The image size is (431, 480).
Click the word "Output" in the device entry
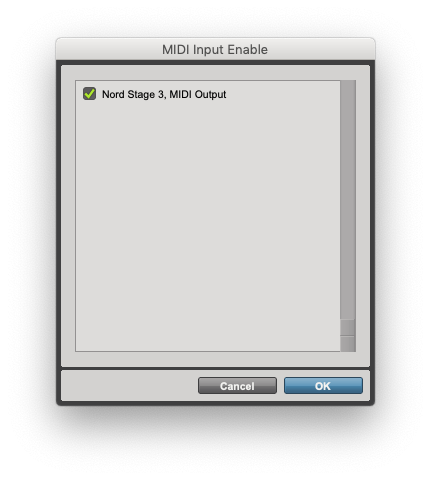point(210,95)
